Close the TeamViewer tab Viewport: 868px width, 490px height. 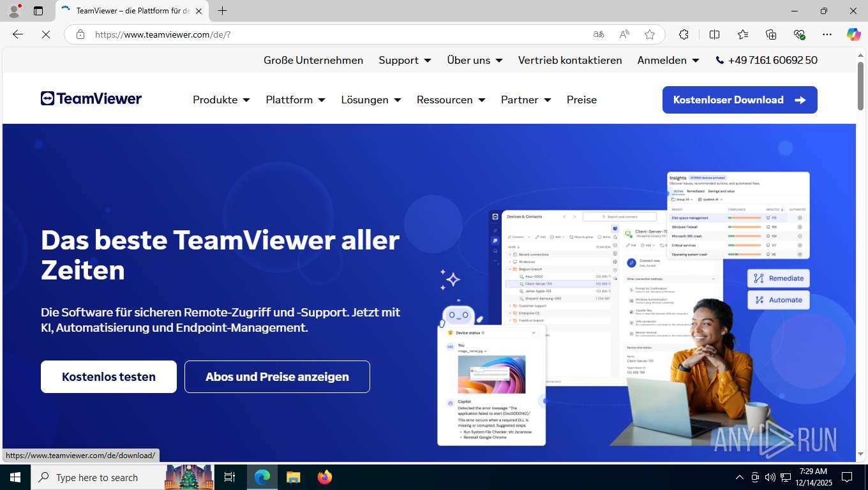tap(198, 11)
